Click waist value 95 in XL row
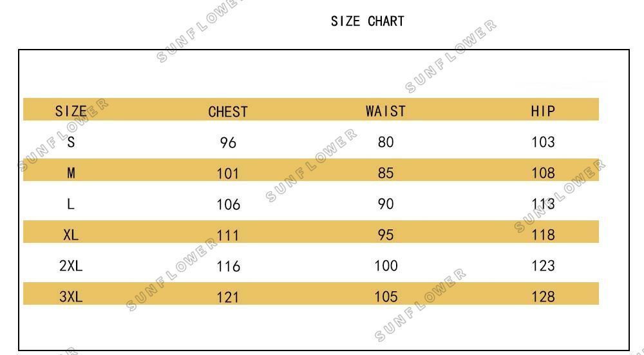Image resolution: width=644 pixels, height=355 pixels. [386, 235]
